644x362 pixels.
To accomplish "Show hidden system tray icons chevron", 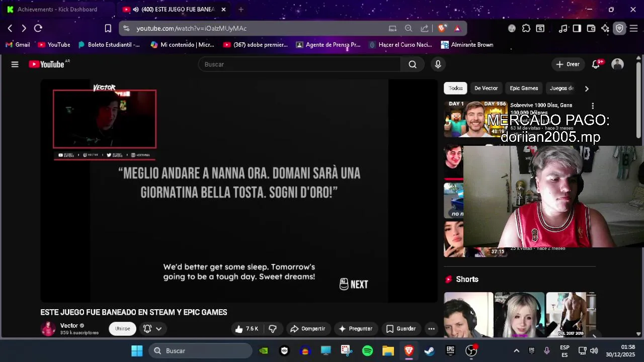I will [516, 351].
